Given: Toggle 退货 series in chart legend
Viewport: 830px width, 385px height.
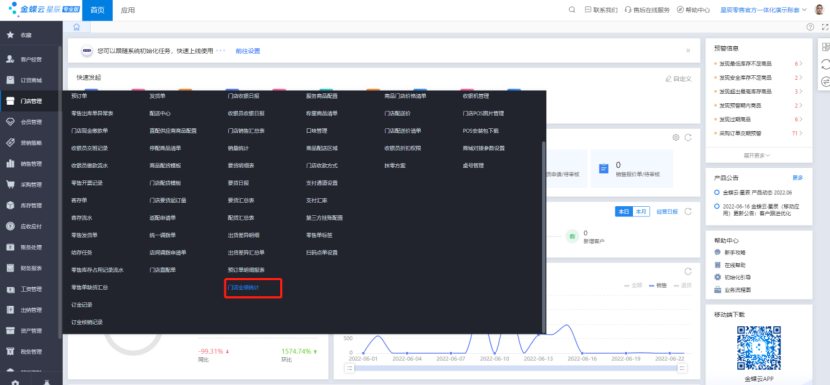Looking at the screenshot, I should click(683, 285).
